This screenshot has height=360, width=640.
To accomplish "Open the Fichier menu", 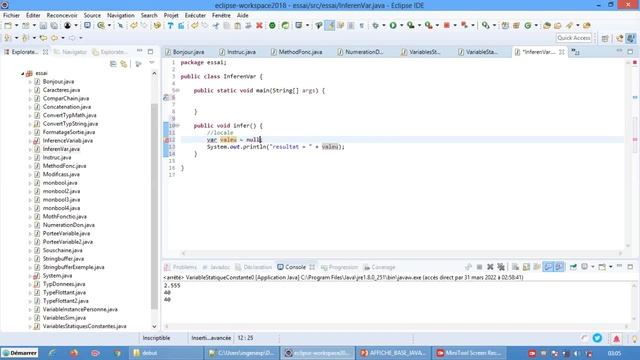I will click(11, 15).
